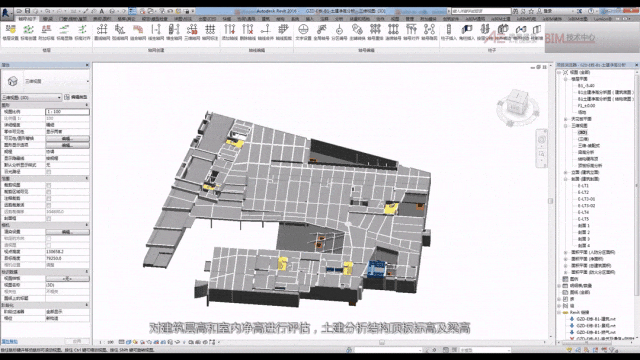Click the view scale 1:100 input field
Screen dimensions: 640x360
point(67,111)
